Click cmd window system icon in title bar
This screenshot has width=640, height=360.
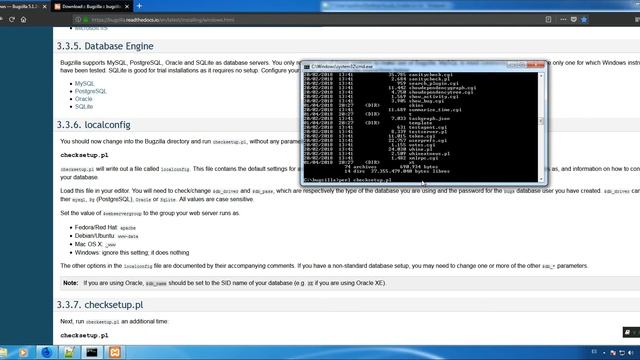(x=307, y=67)
